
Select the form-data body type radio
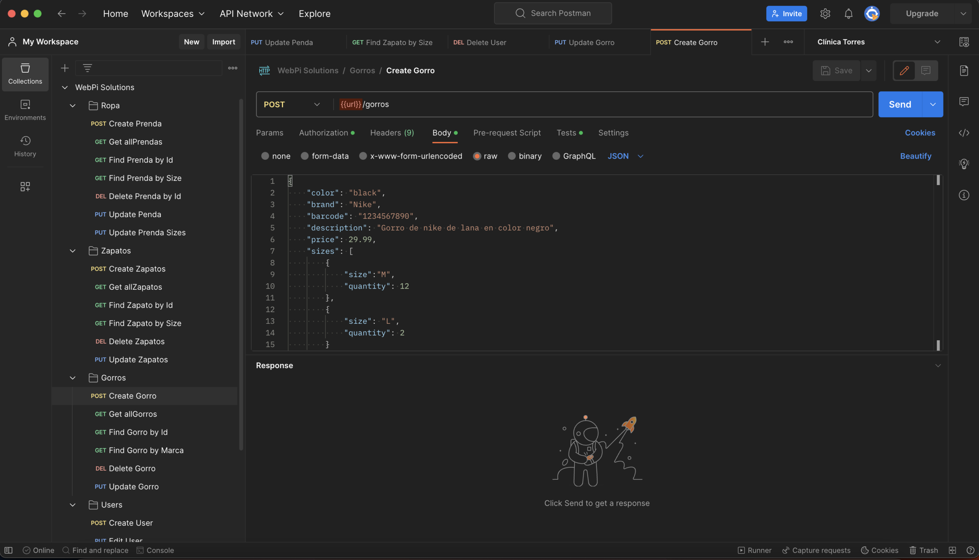click(305, 156)
